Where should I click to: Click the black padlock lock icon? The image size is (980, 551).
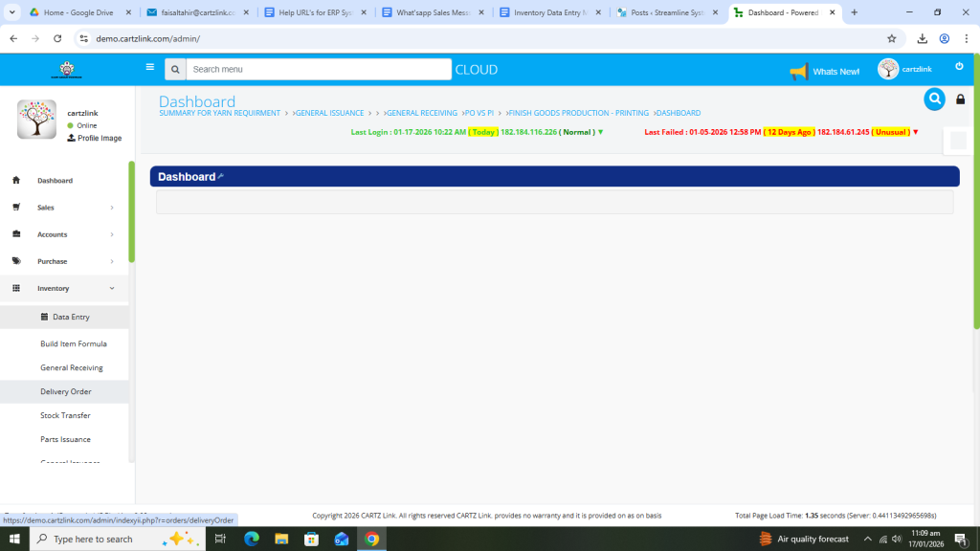961,99
